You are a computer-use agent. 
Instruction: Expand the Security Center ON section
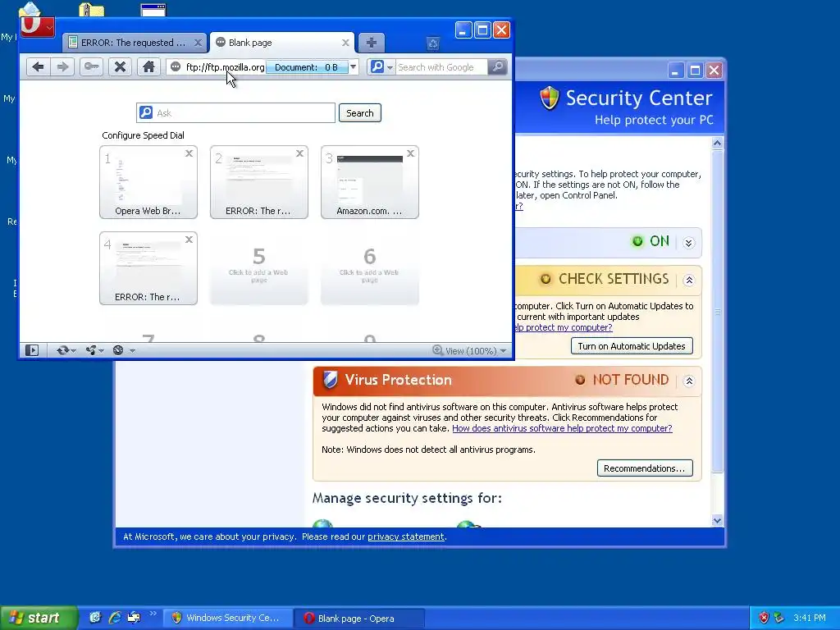point(689,243)
